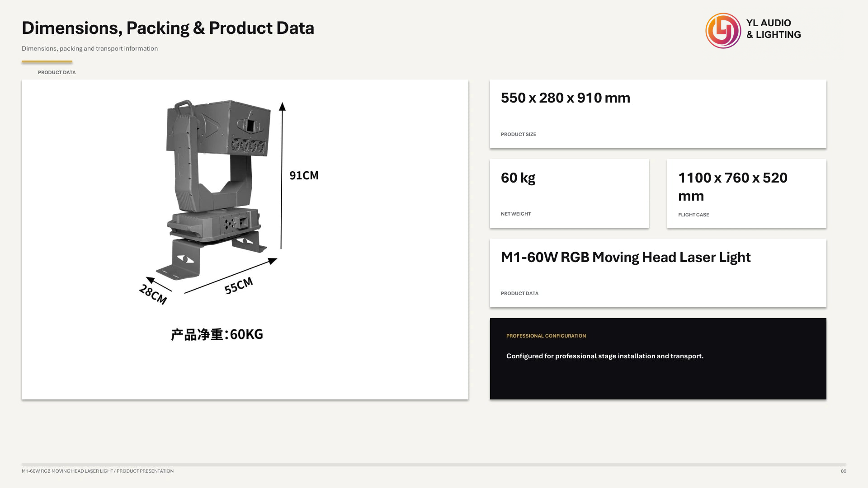Click the 'YL AUDIO & LIGHTING' brand text

773,29
